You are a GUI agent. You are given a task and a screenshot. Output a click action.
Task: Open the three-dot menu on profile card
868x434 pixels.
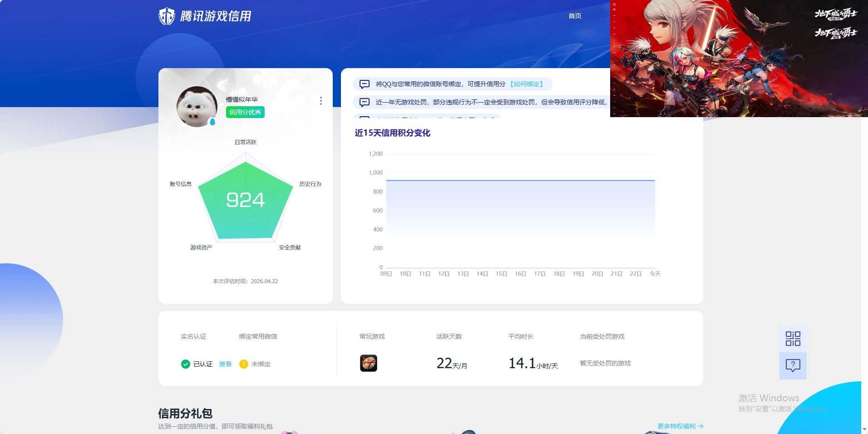(321, 101)
